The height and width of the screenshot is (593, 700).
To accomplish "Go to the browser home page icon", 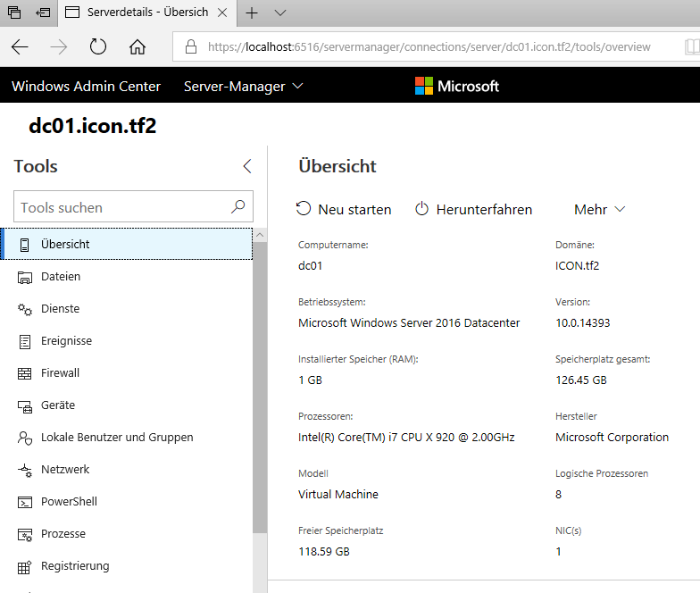I will [x=137, y=46].
